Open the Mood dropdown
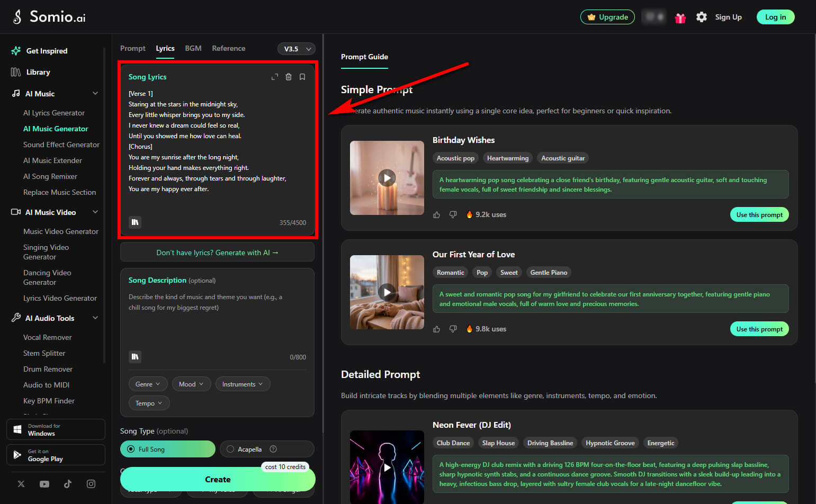This screenshot has width=816, height=504. [x=191, y=384]
